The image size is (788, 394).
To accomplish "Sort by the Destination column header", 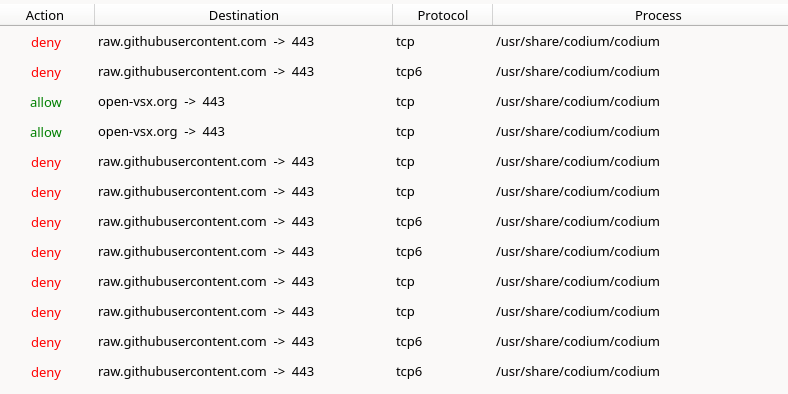I will (243, 15).
